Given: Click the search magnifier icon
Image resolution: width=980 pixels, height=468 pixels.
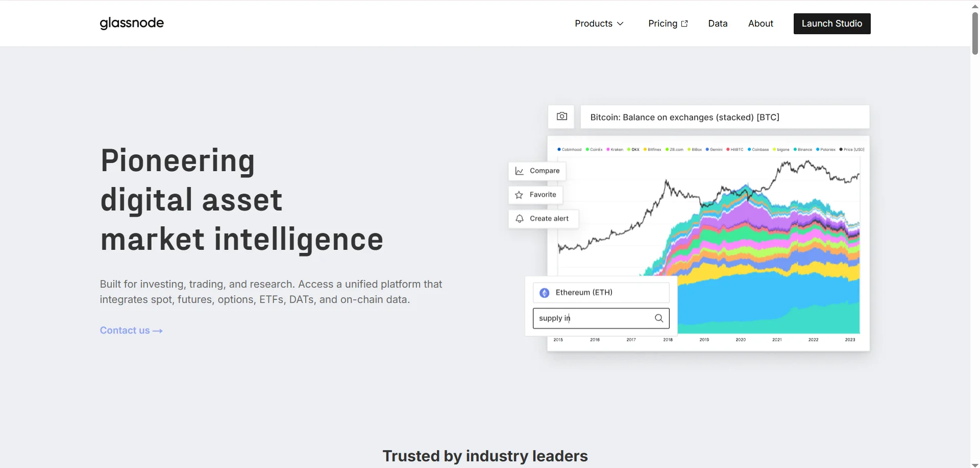Looking at the screenshot, I should (659, 318).
